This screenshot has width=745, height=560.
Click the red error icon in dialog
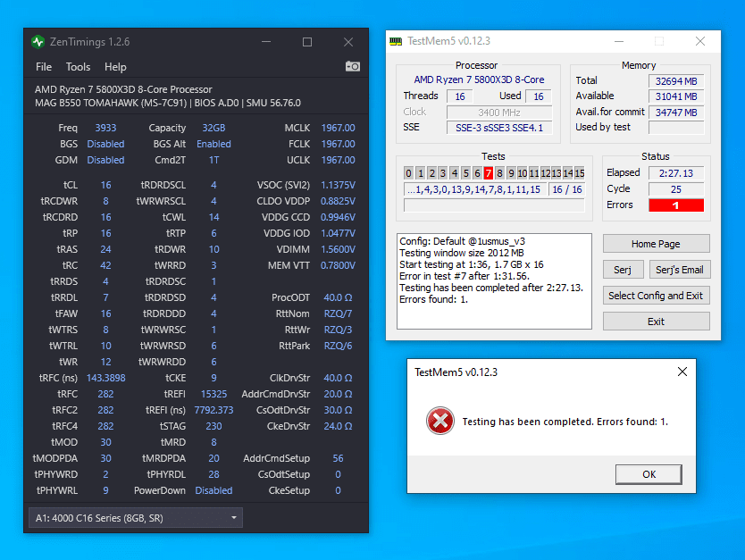pos(440,421)
